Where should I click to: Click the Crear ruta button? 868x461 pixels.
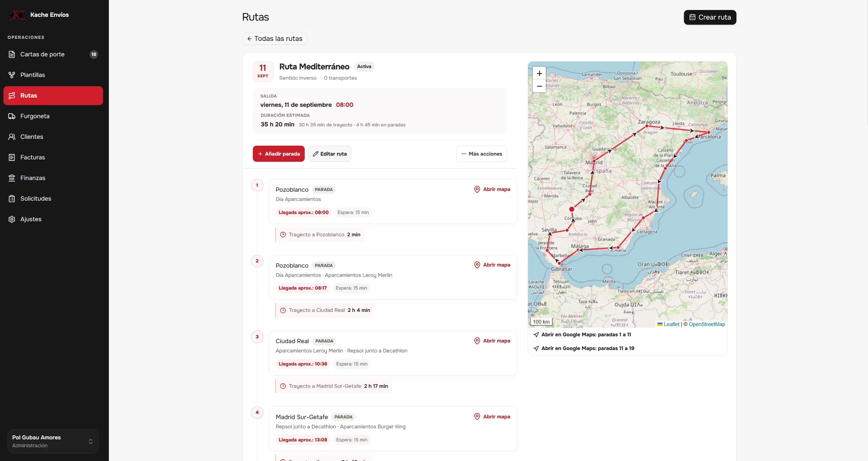point(710,17)
